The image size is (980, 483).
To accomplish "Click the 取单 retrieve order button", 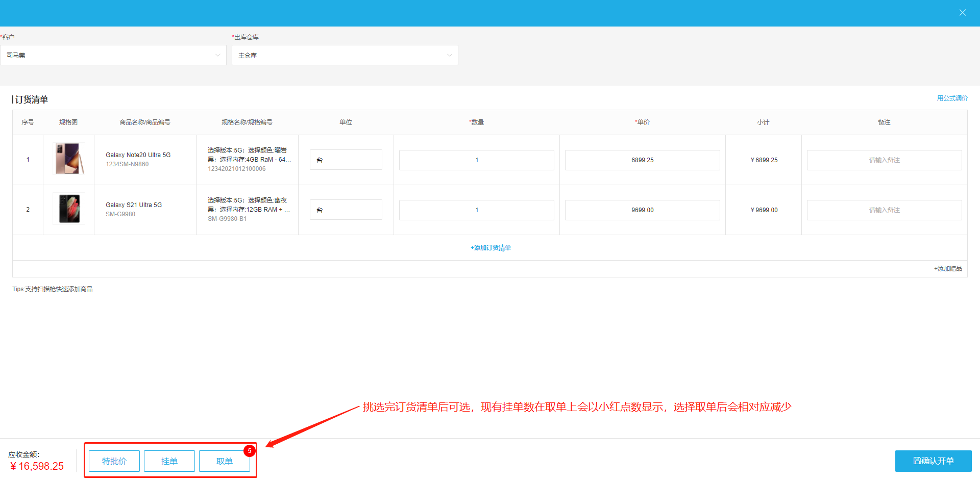I will pos(224,461).
